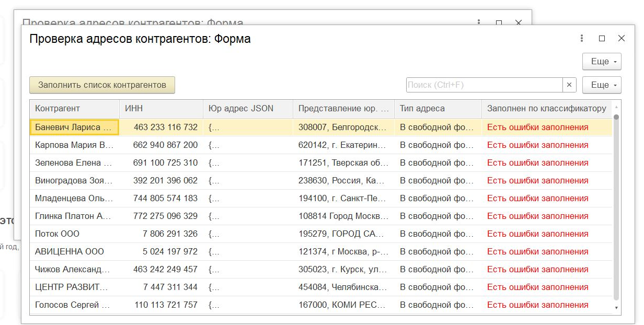Sort by the ИНН column header
644x325 pixels.
161,109
